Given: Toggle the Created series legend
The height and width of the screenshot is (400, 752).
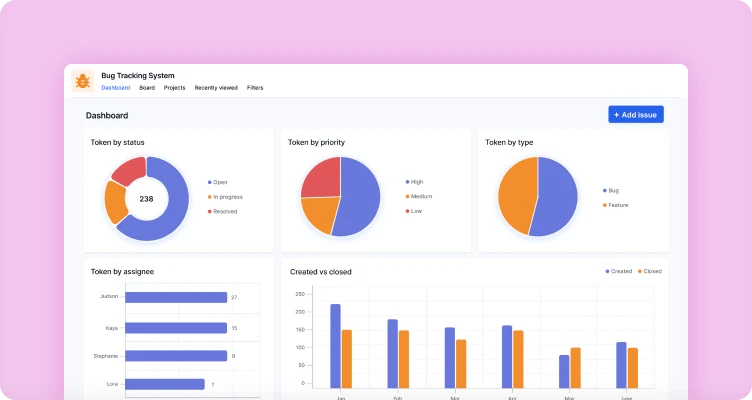Looking at the screenshot, I should coord(618,271).
